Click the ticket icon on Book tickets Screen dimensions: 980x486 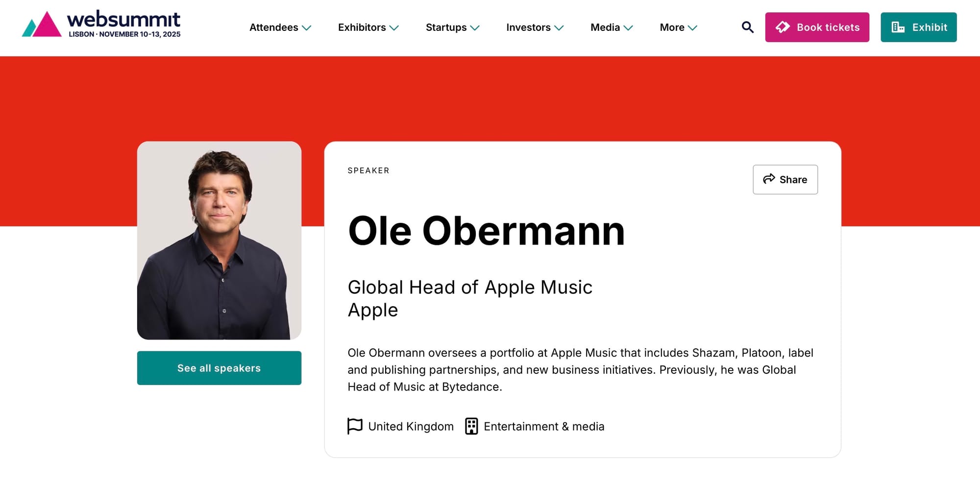[783, 27]
